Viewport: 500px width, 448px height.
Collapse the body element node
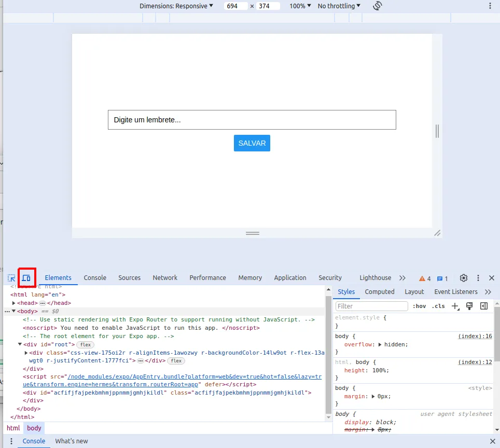click(13, 311)
